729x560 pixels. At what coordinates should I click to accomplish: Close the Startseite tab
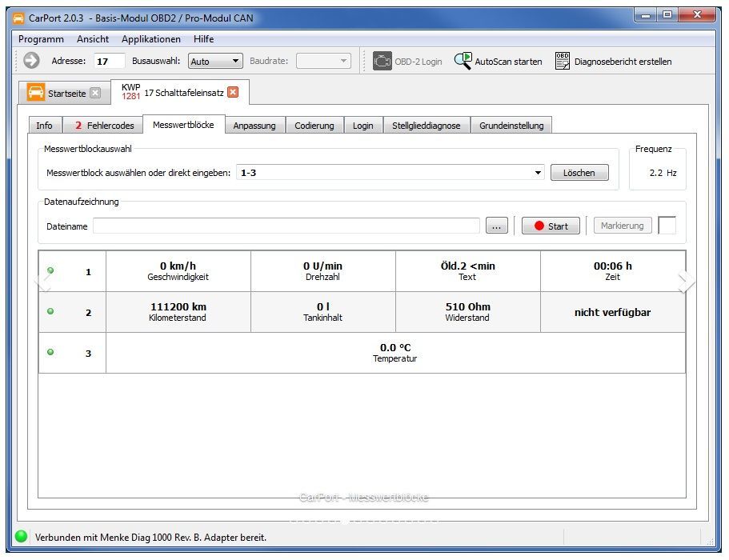[x=95, y=93]
